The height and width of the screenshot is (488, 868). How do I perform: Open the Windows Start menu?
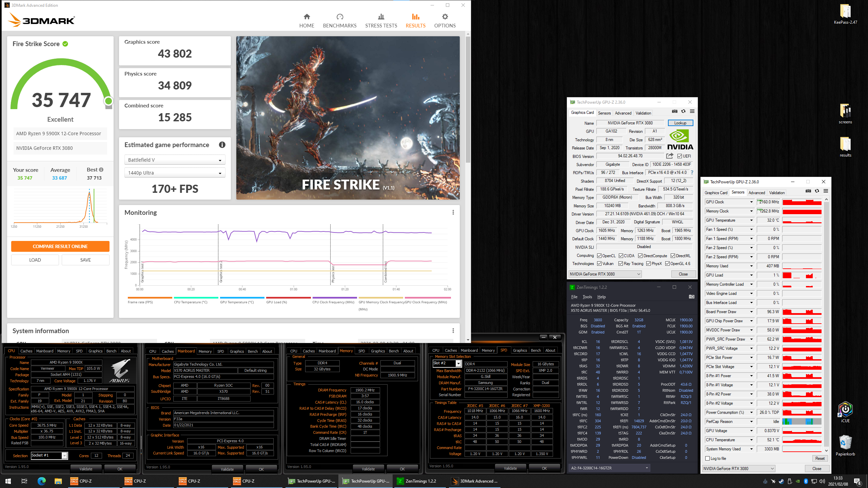8,481
